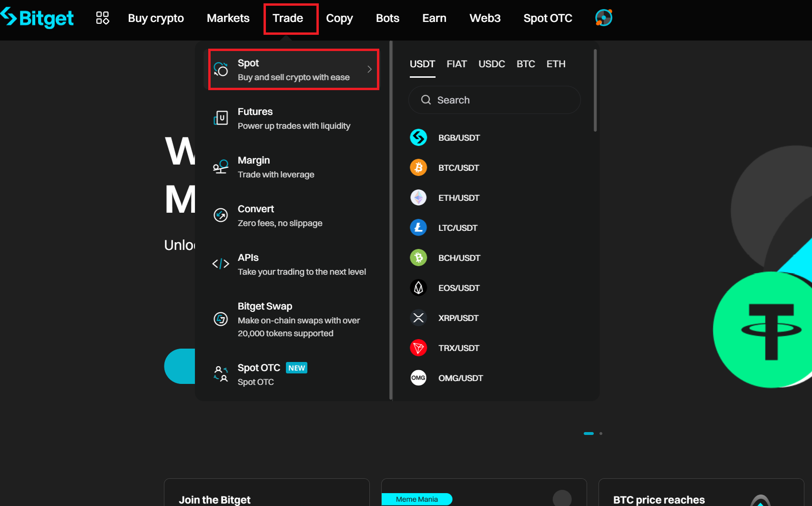Screen dimensions: 812x506
Task: Open the Join the Bitget card
Action: (267, 493)
